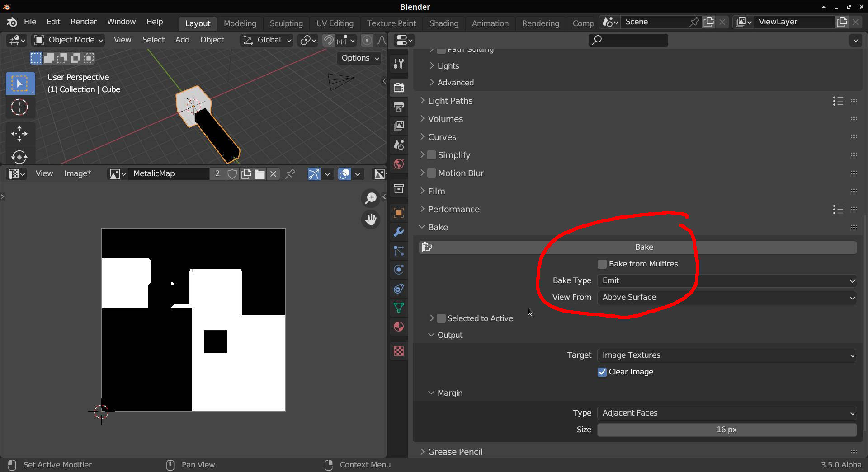Screen dimensions: 868x472
Task: Open the Modifier Properties wrench tab
Action: point(398,232)
